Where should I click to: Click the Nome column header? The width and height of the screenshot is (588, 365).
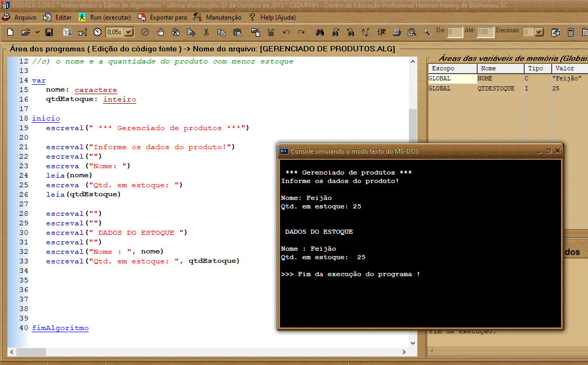[x=501, y=68]
